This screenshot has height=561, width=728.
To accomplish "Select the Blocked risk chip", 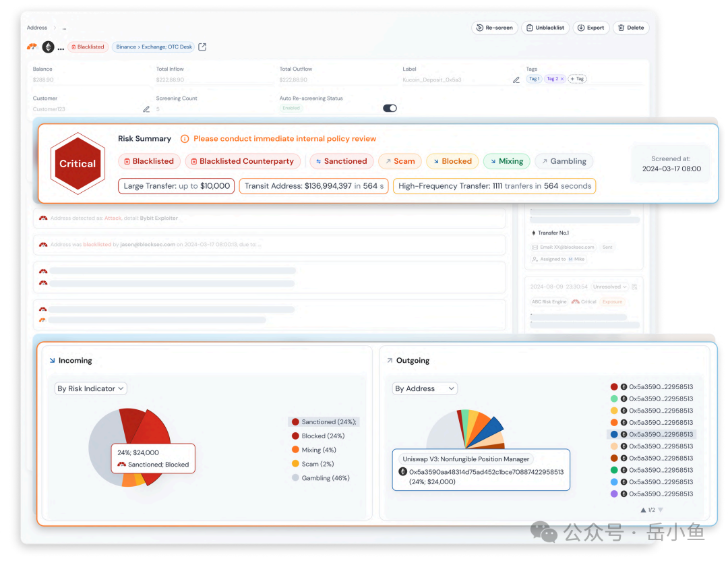I will pyautogui.click(x=452, y=161).
